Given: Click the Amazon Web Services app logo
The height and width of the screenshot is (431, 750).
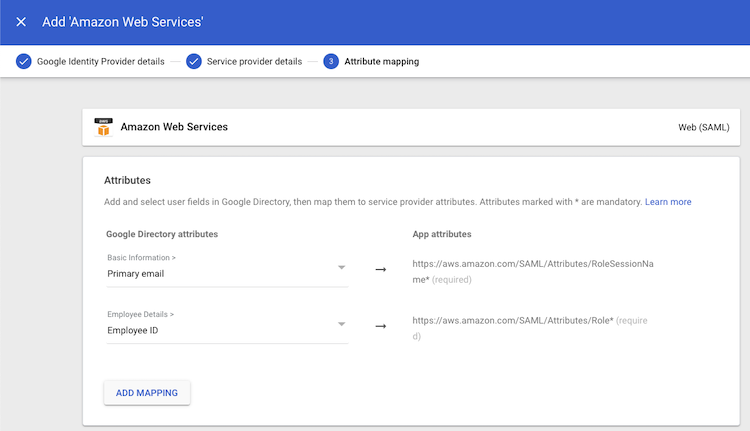Looking at the screenshot, I should point(103,127).
